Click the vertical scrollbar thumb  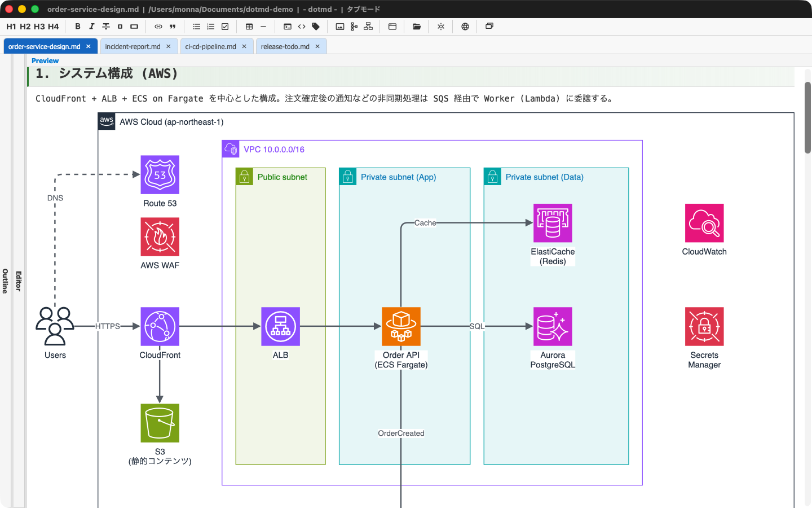click(x=807, y=117)
